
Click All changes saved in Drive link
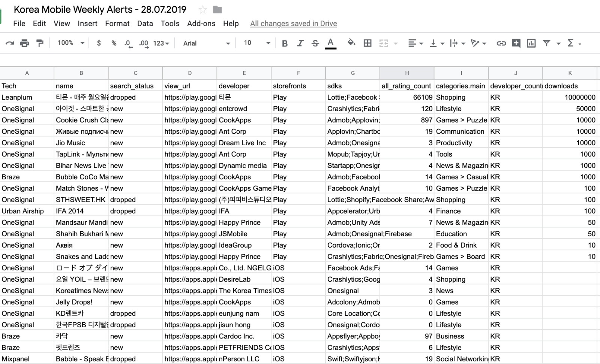tap(293, 24)
